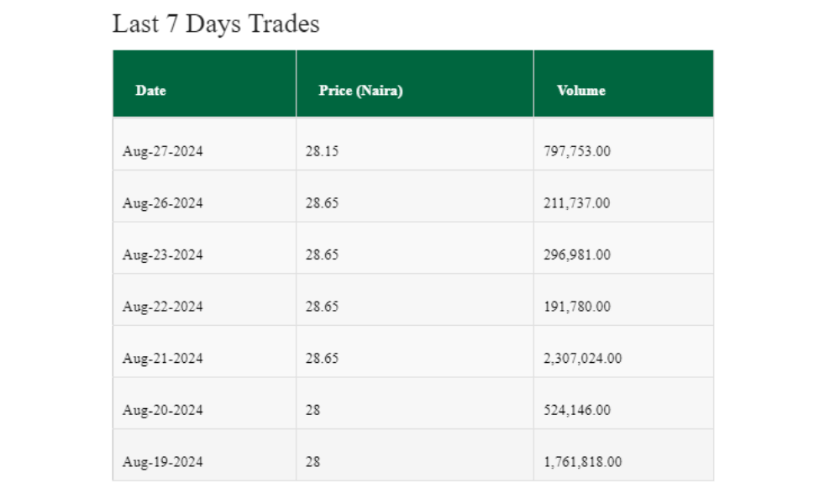840x504 pixels.
Task: Click the 28.15 price cell
Action: (322, 151)
